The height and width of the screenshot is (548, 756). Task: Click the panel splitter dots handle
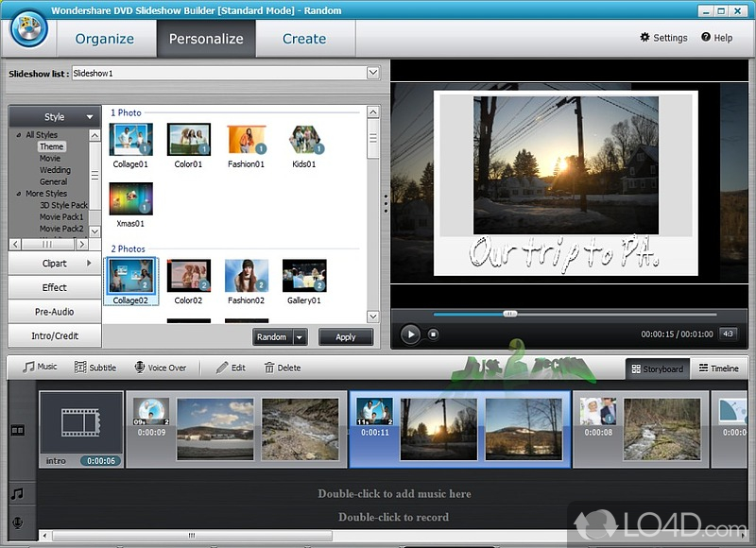point(386,203)
